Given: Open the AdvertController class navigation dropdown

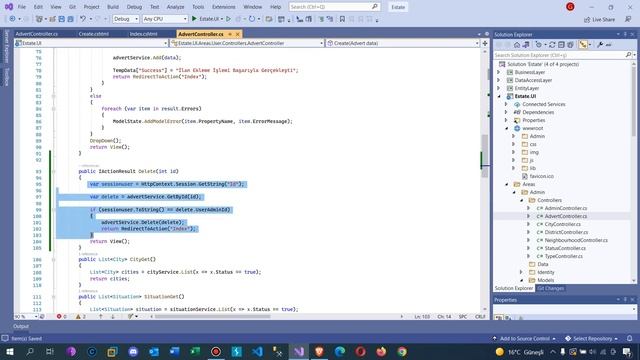Looking at the screenshot, I should coord(247,43).
